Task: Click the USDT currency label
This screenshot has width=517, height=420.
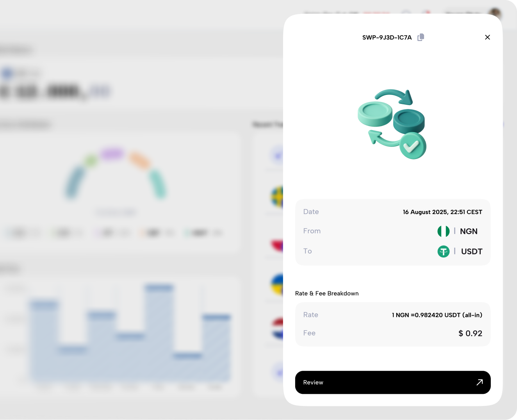Action: click(471, 252)
